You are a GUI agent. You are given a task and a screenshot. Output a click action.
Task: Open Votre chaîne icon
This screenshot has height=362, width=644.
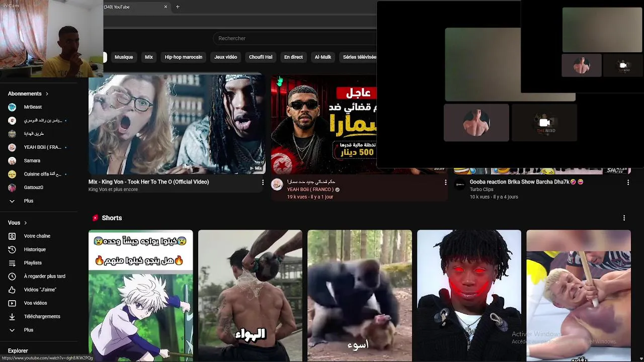click(12, 236)
